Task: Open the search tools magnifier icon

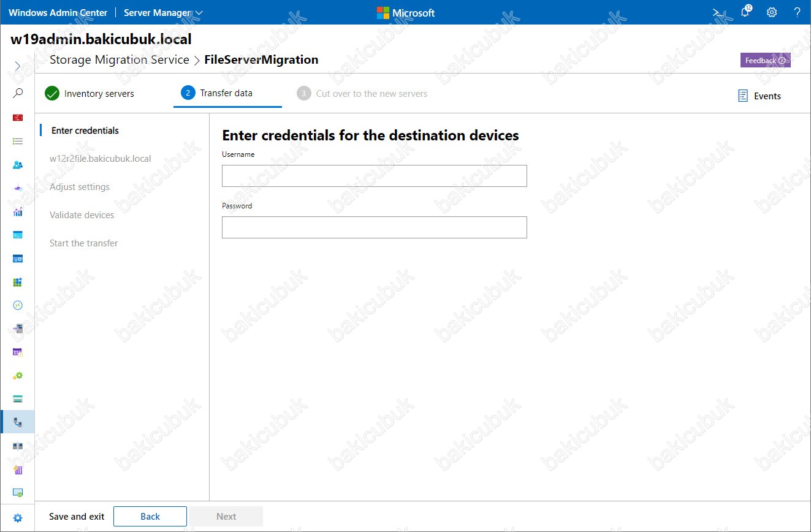Action: 18,93
